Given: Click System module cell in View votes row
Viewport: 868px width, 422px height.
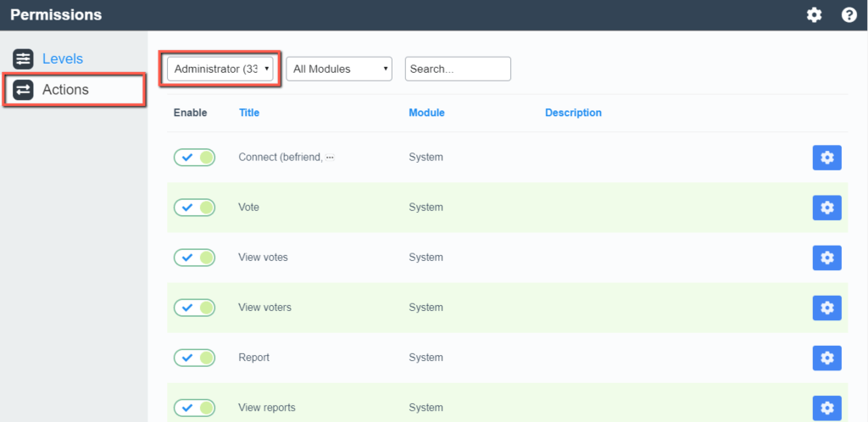Looking at the screenshot, I should click(426, 258).
